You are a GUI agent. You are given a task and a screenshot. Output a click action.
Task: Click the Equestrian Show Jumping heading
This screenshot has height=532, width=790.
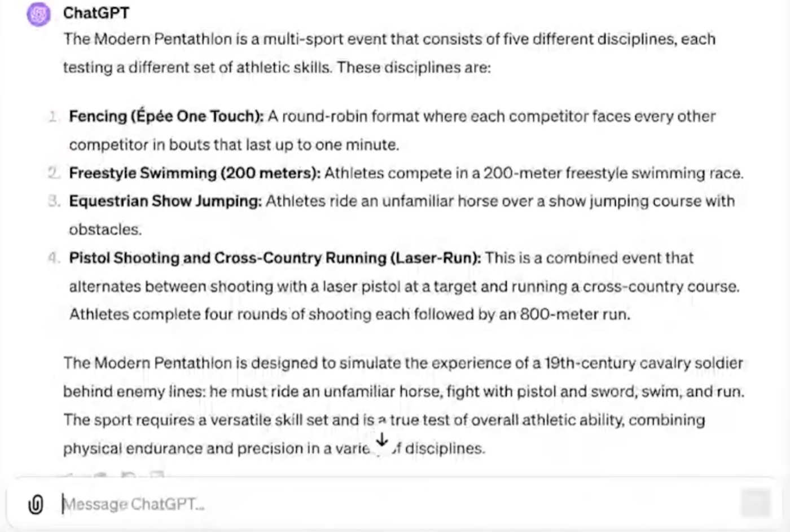pos(165,201)
